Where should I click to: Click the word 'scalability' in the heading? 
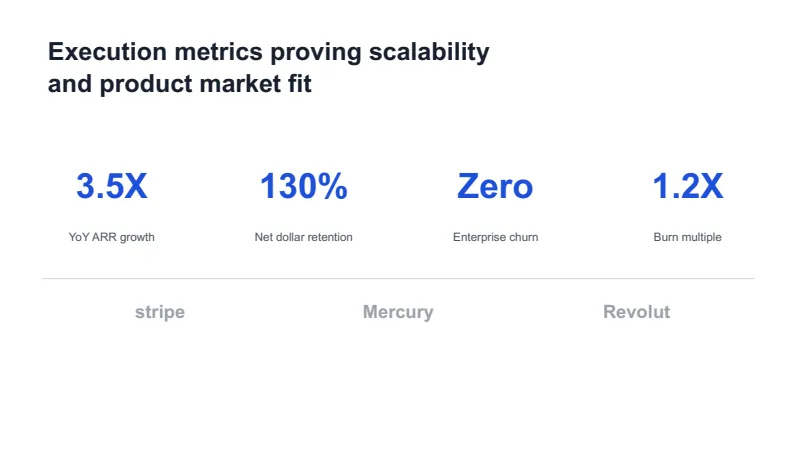(429, 52)
